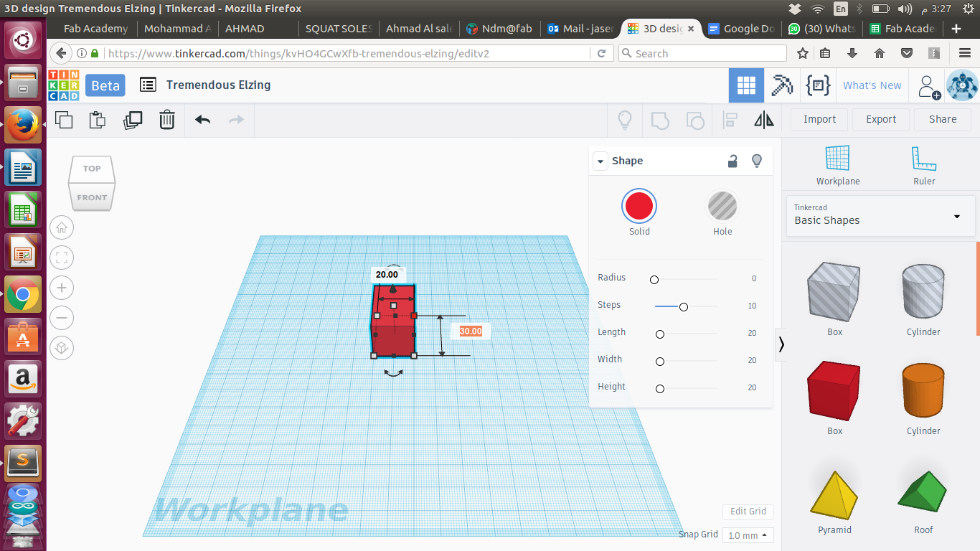
Task: Open the Align tool
Action: coord(730,120)
